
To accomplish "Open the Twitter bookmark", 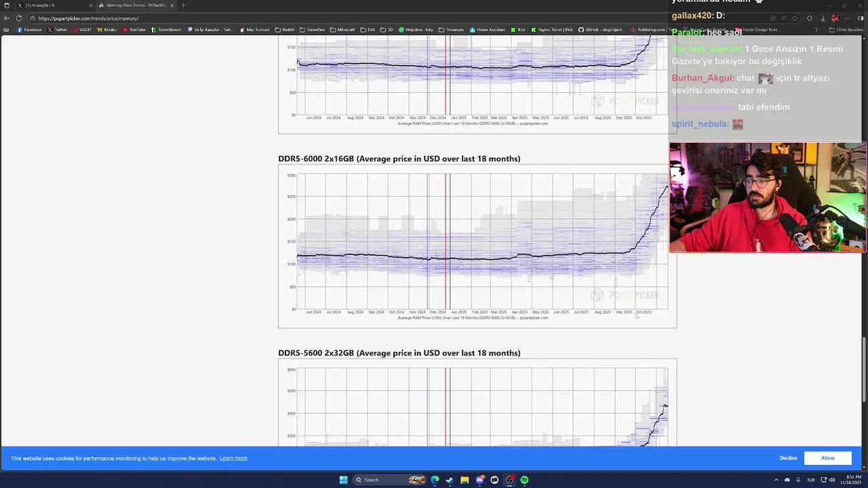I will click(x=57, y=30).
